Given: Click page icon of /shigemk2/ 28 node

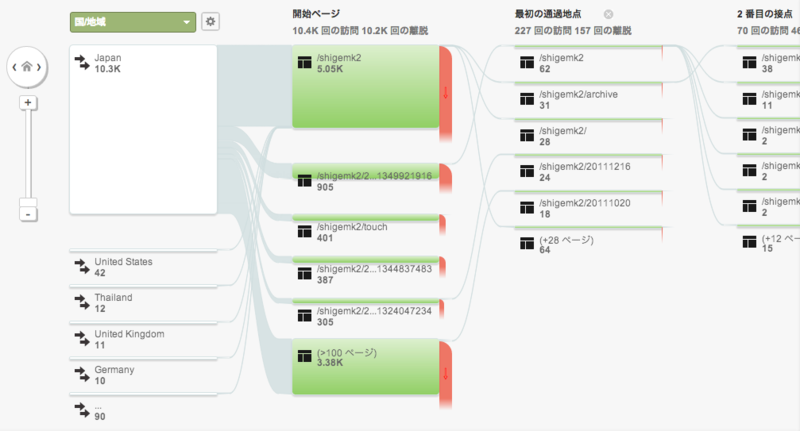Looking at the screenshot, I should tap(527, 135).
